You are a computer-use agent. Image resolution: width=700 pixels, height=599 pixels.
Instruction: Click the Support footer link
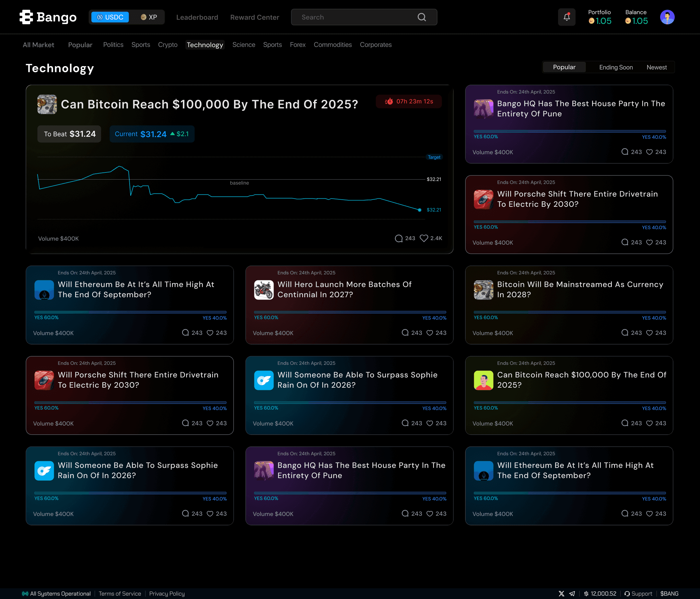pyautogui.click(x=638, y=593)
